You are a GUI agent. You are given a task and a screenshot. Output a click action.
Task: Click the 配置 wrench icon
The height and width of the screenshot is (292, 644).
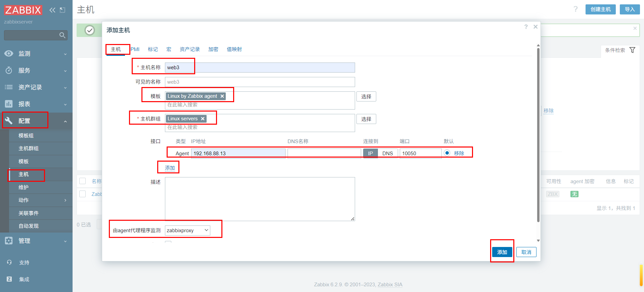coord(9,121)
